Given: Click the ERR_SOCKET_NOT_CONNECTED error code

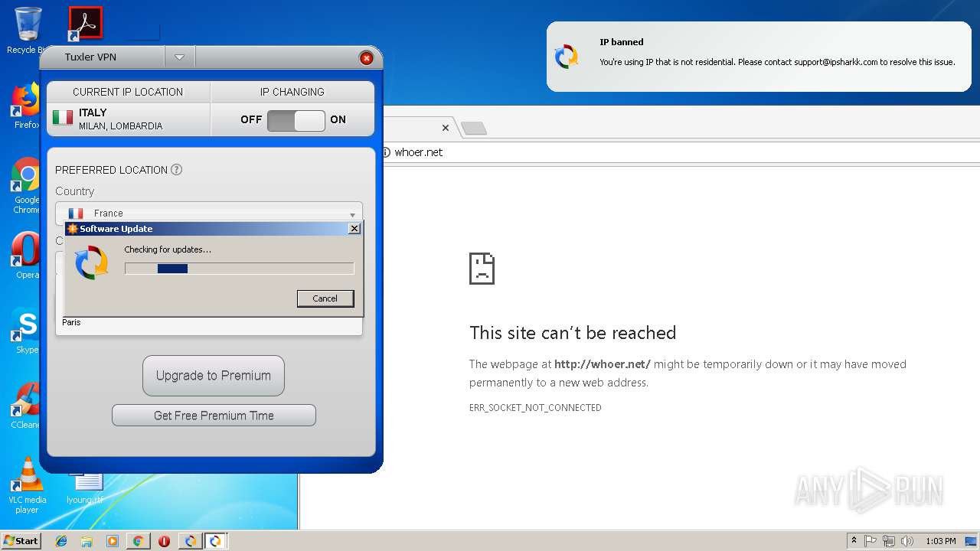Looking at the screenshot, I should point(535,408).
